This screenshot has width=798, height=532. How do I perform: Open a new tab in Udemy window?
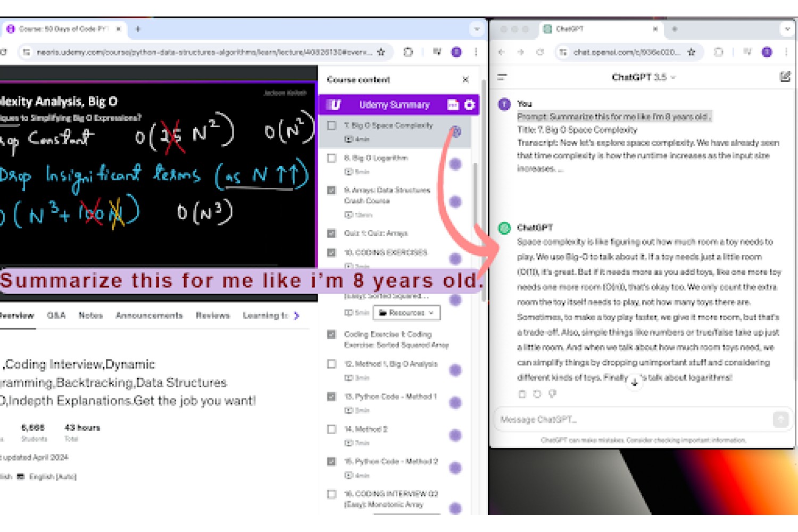click(x=138, y=29)
